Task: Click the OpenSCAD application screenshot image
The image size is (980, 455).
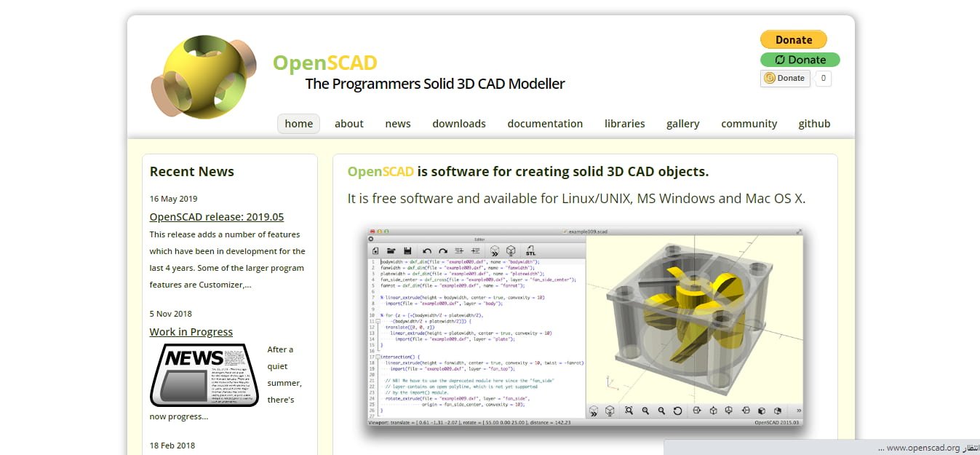Action: [586, 327]
